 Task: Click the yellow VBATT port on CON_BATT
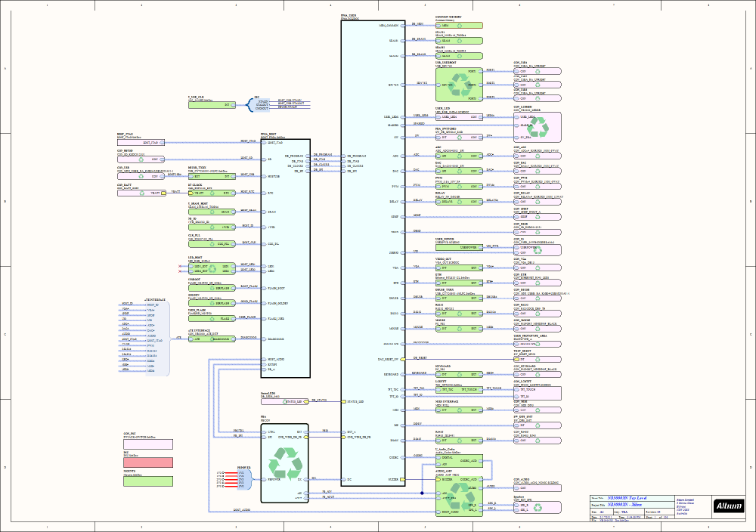pyautogui.click(x=163, y=193)
